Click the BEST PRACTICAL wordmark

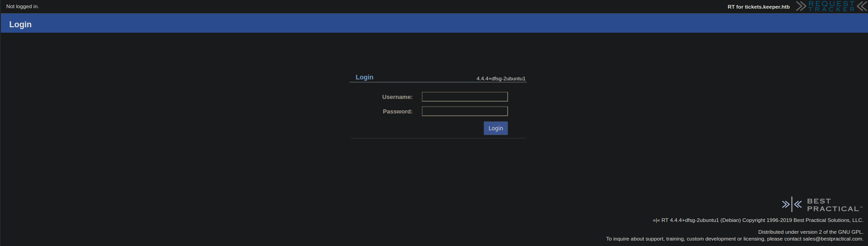(x=833, y=205)
